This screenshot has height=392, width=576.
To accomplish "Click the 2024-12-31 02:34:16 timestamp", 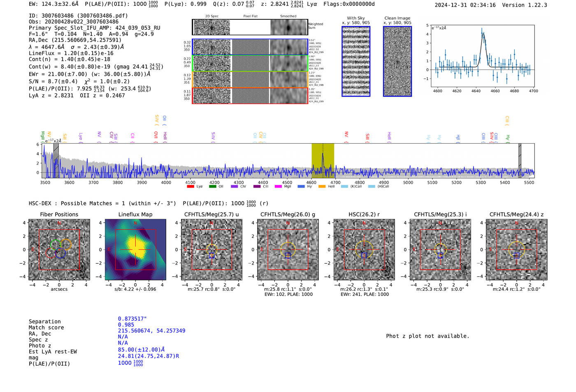I will click(x=465, y=5).
